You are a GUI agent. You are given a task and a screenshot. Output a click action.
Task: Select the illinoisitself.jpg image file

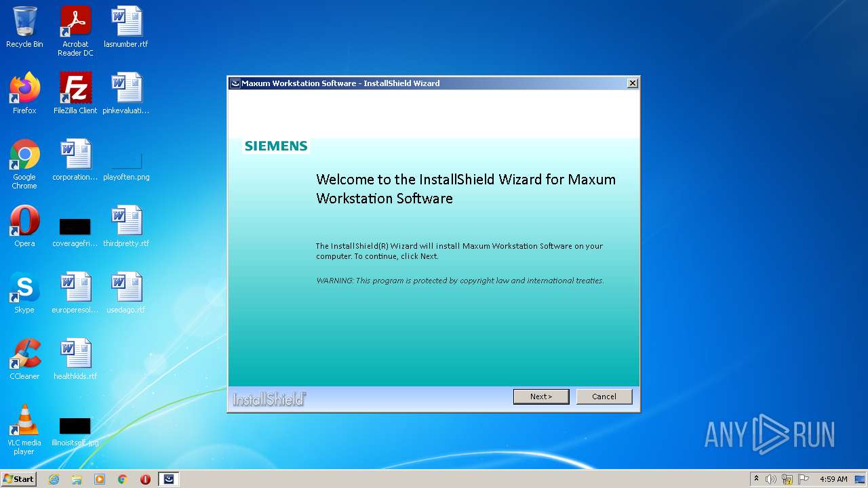(x=75, y=431)
